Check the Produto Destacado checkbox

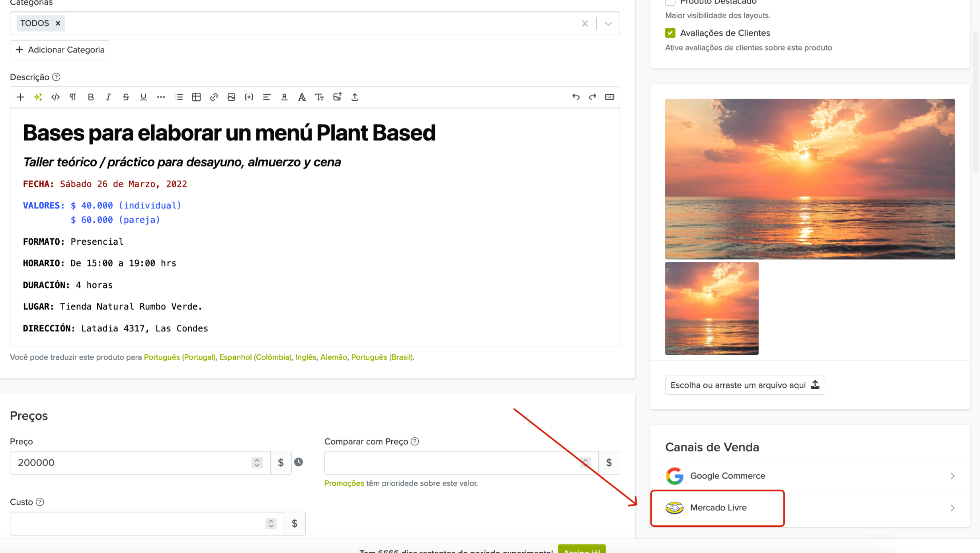coord(670,2)
